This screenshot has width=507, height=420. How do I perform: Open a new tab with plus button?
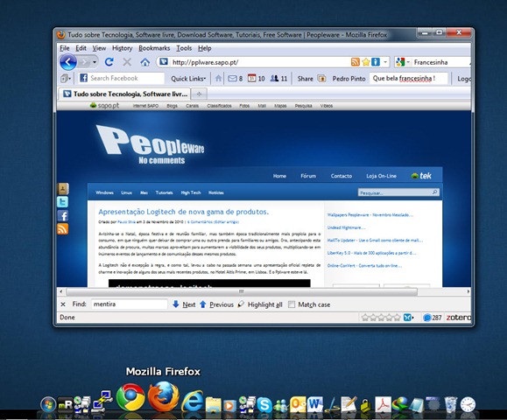tap(199, 94)
